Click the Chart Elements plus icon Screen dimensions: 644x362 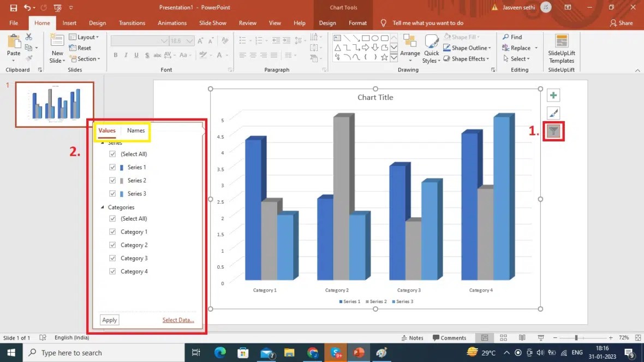pyautogui.click(x=553, y=95)
